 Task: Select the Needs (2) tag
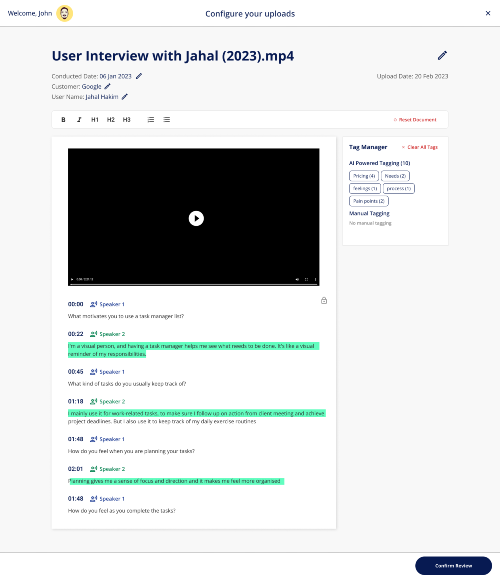point(395,176)
